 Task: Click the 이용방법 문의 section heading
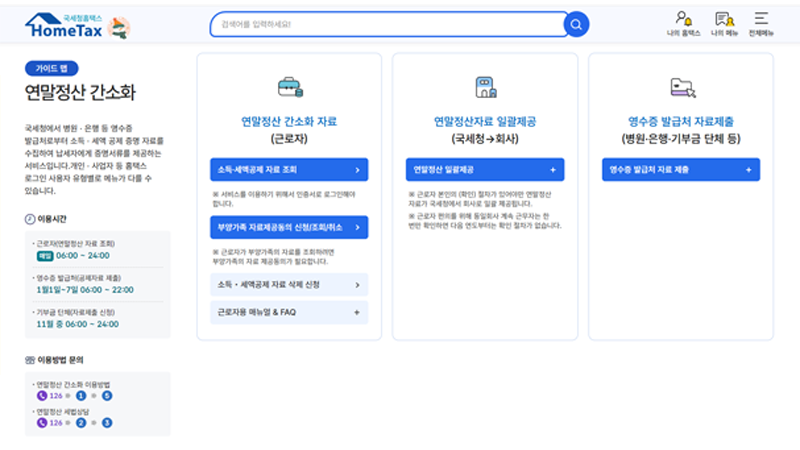pos(60,360)
